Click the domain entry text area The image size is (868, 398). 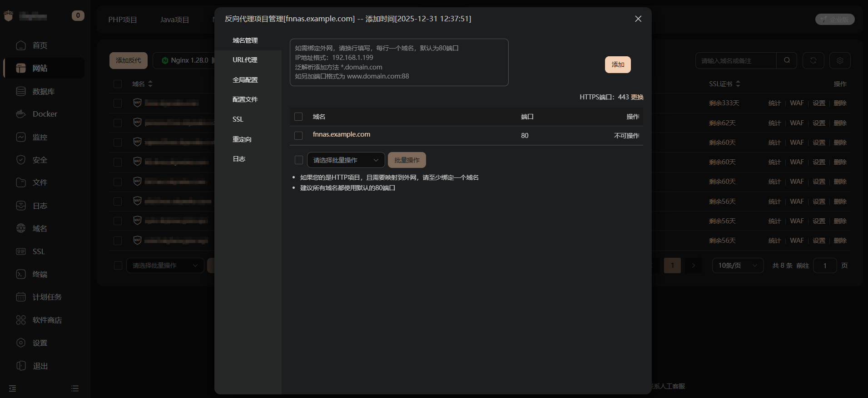pos(399,62)
